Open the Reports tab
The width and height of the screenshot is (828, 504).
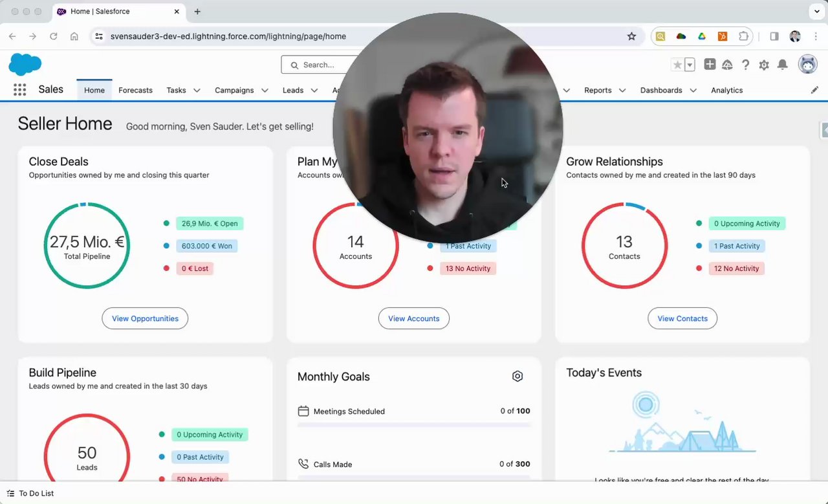[598, 90]
